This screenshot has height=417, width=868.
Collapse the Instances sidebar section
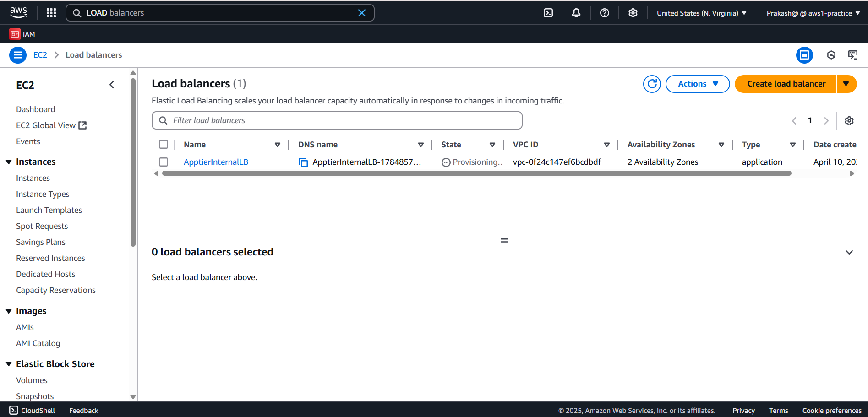[9, 162]
